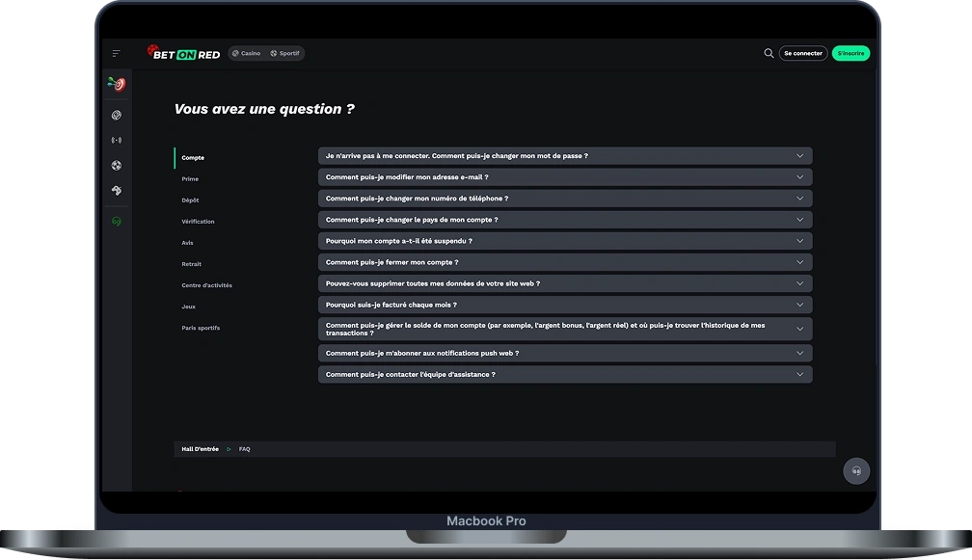Switch to the Sportif tab
This screenshot has height=560, width=972.
tap(285, 53)
